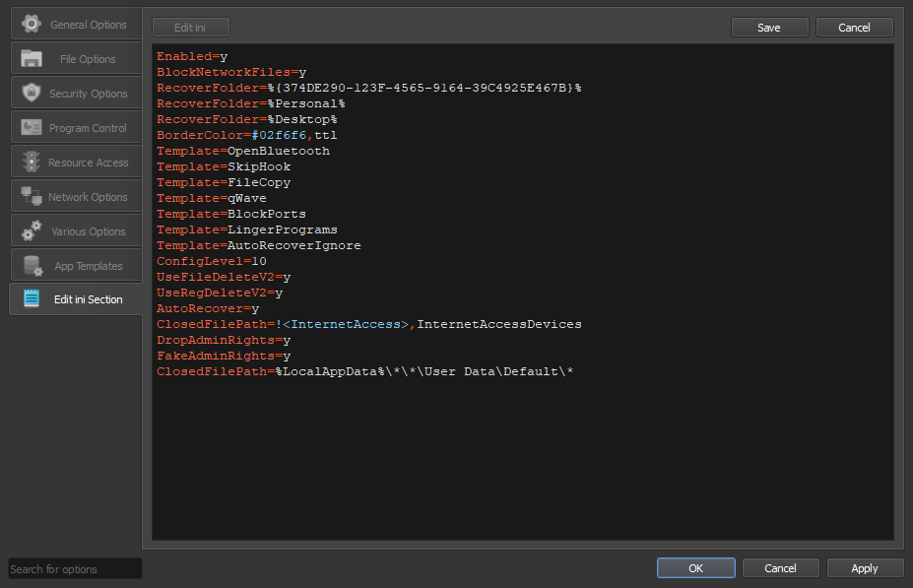This screenshot has width=913, height=588.
Task: Click Cancel next to the Save button
Action: [854, 28]
